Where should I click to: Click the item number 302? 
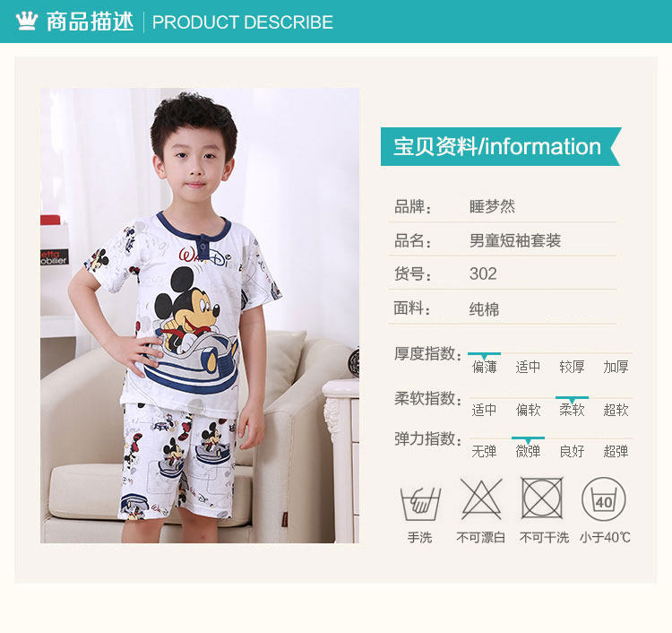[x=483, y=273]
